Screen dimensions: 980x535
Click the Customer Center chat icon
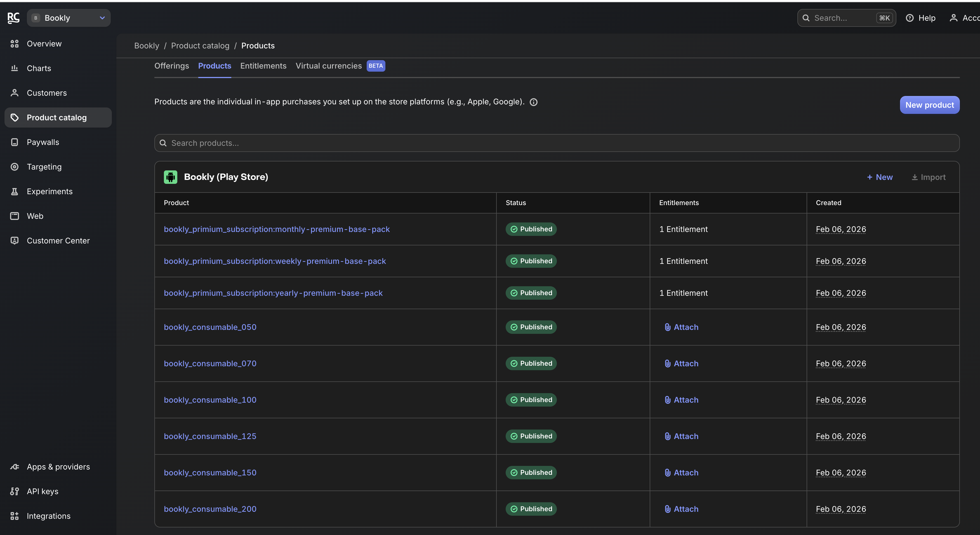point(15,240)
